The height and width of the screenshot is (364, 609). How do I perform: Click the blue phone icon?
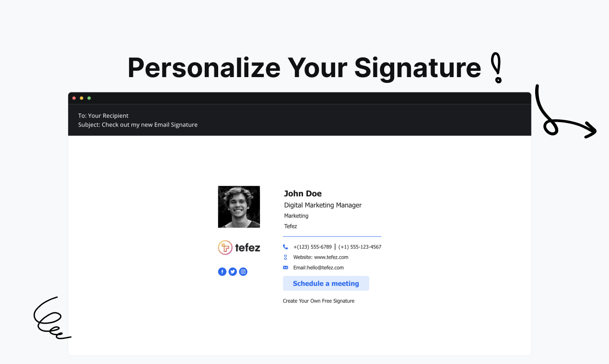[285, 247]
